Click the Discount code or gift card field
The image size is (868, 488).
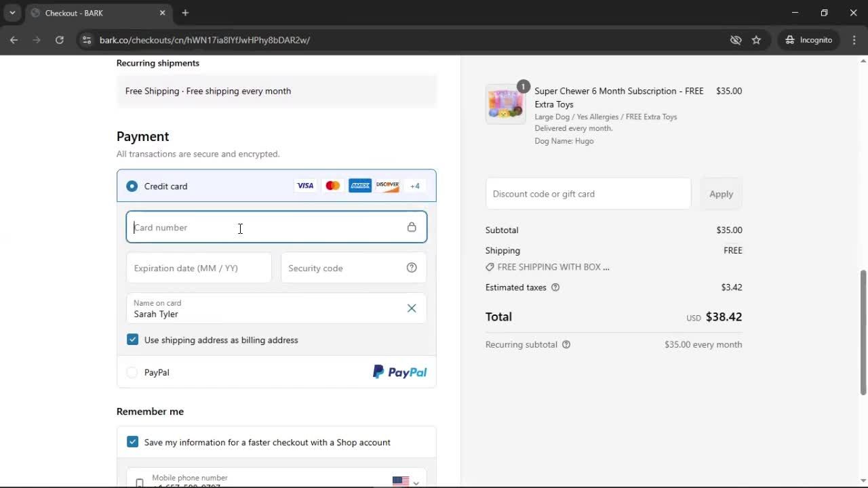(x=588, y=194)
